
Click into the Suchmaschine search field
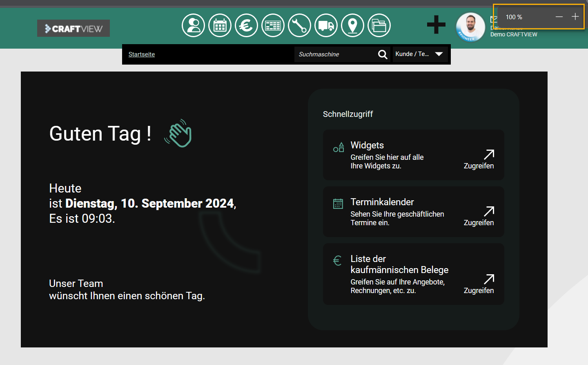[x=335, y=54]
